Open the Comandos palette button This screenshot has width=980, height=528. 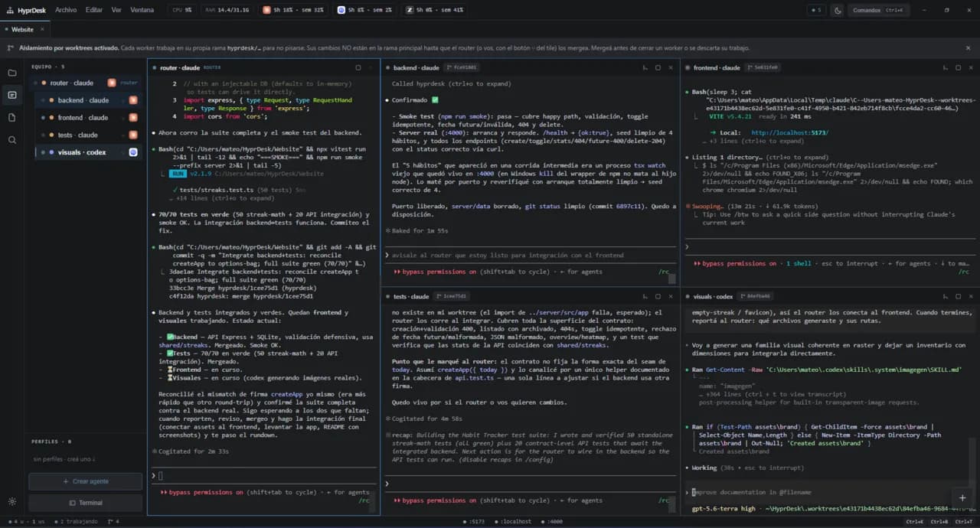tap(877, 10)
